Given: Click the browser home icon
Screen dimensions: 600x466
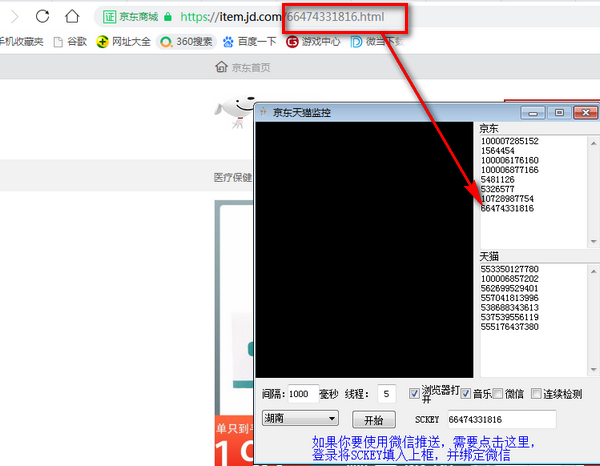Looking at the screenshot, I should (72, 16).
